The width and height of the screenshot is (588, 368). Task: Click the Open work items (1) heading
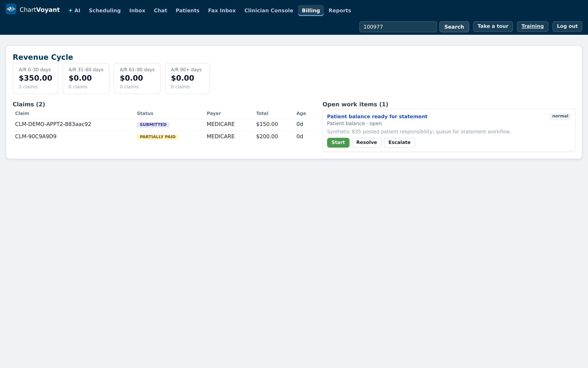[355, 104]
